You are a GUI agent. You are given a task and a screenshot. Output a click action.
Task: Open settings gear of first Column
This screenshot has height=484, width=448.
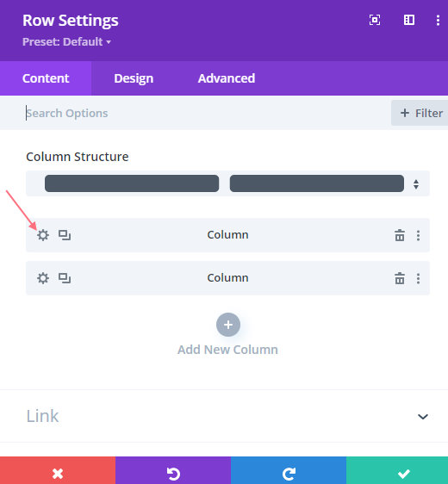tap(43, 235)
